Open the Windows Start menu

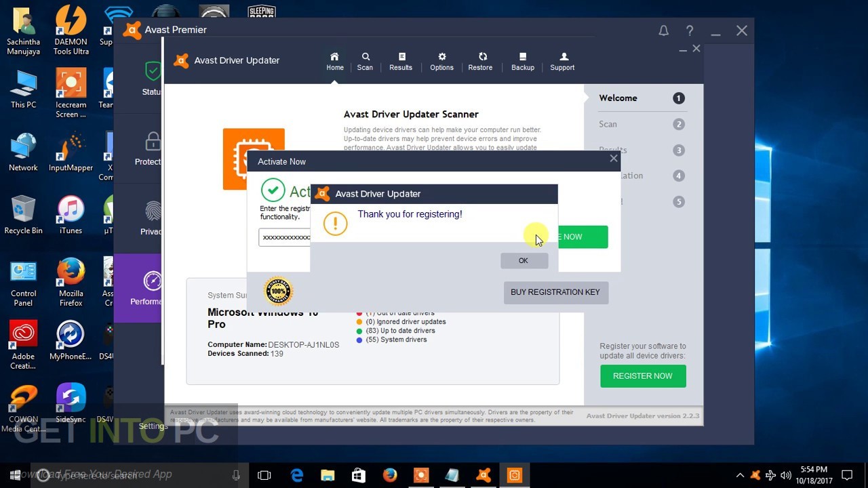tap(15, 475)
